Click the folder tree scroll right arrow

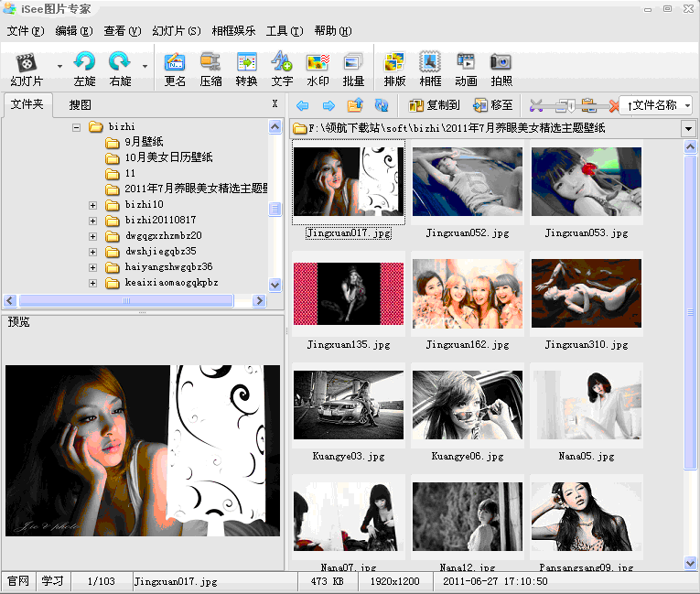point(258,300)
